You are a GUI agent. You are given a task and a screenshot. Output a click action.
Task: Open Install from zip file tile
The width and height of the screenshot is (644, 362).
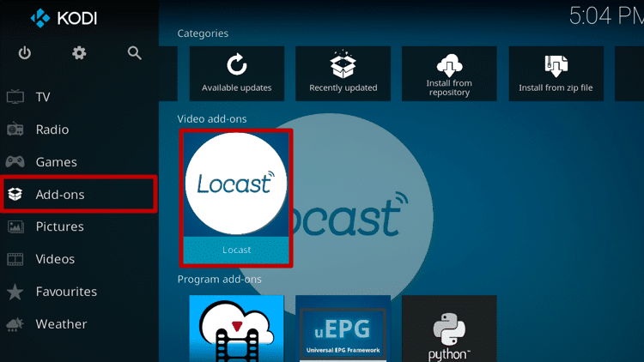click(556, 74)
